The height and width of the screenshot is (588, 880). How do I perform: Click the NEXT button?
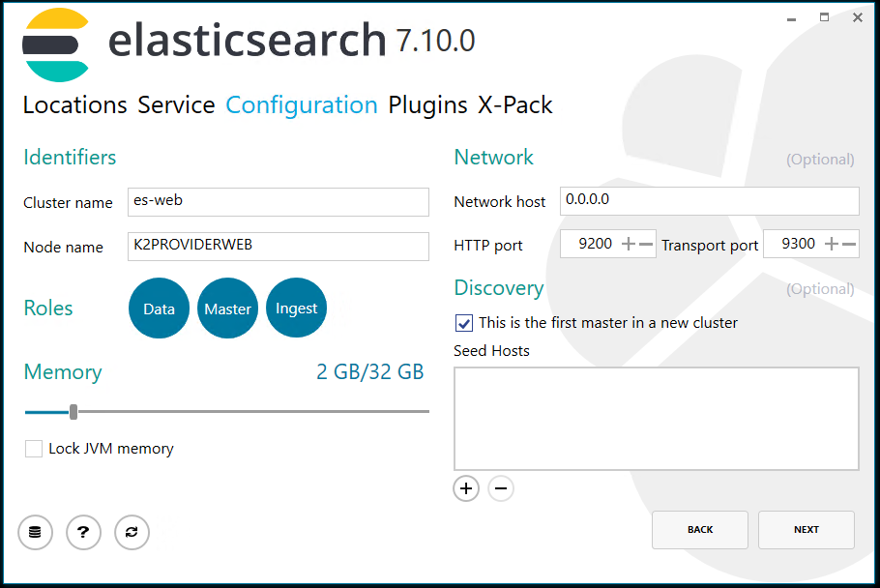pos(806,530)
